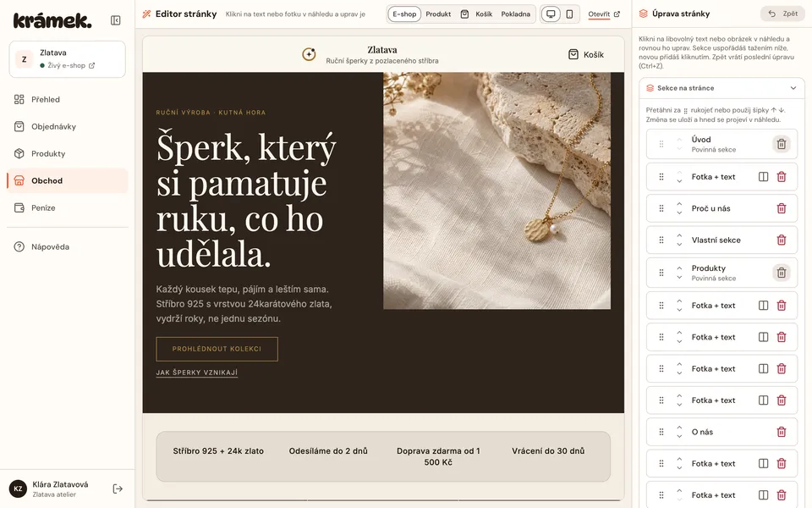Collapse the left sidebar with the panel icon
Image resolution: width=812 pixels, height=508 pixels.
coord(116,20)
